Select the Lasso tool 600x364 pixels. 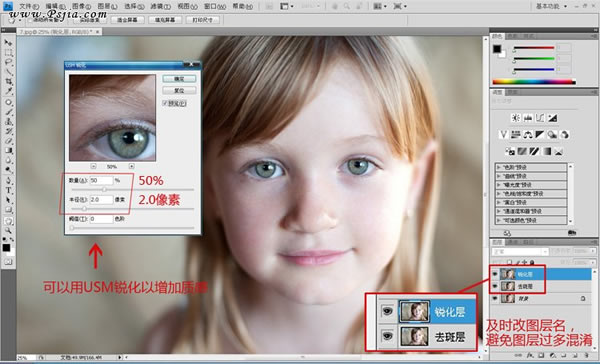(8, 62)
